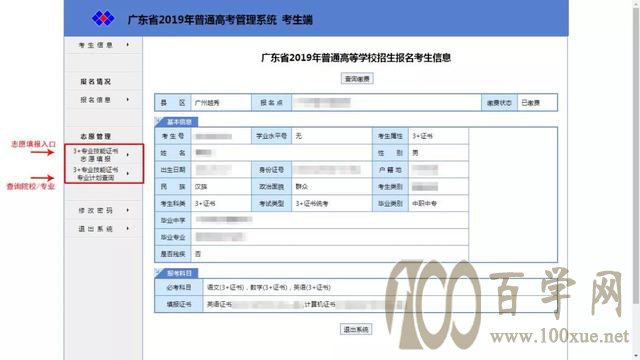Click the bottom 退出系统 button
Image resolution: width=640 pixels, height=360 pixels.
(356, 329)
